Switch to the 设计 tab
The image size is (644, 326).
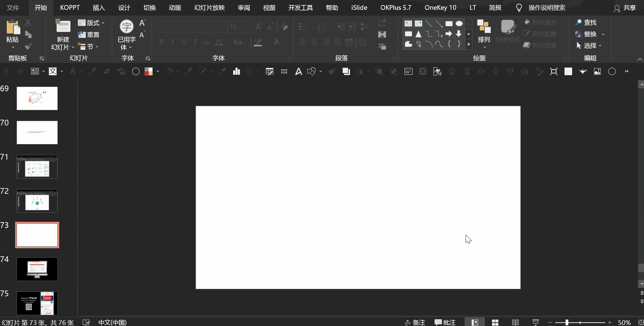[x=124, y=7]
